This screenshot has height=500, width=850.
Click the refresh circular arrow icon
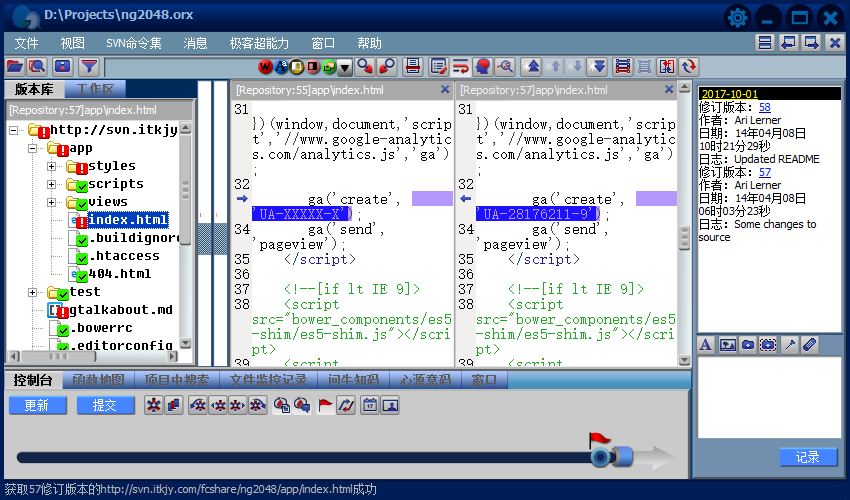click(x=689, y=67)
